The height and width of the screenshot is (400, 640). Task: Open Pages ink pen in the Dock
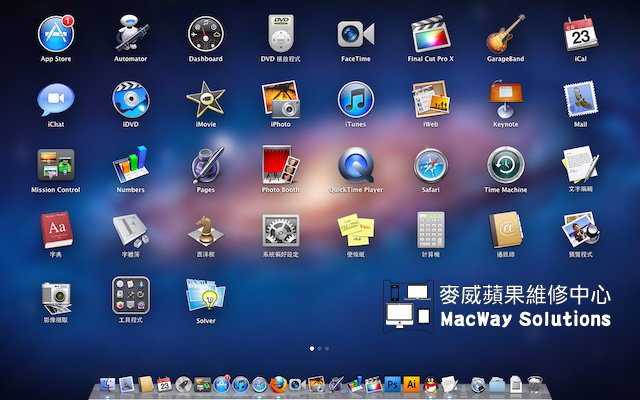(x=336, y=384)
